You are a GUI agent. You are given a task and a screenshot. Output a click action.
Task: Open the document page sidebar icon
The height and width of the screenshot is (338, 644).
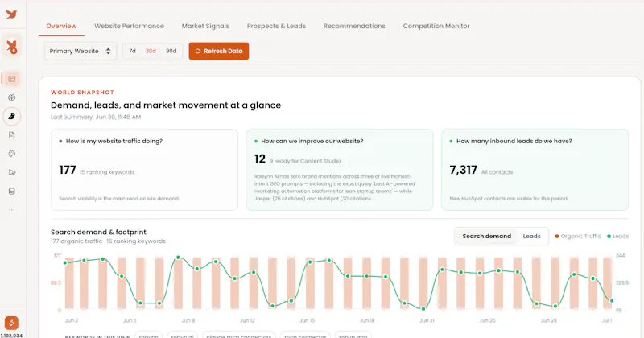point(12,135)
